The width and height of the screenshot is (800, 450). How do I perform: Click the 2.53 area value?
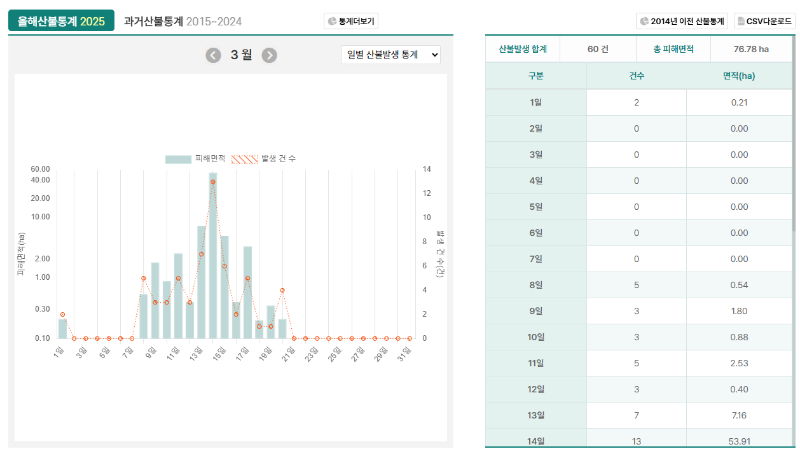(739, 363)
